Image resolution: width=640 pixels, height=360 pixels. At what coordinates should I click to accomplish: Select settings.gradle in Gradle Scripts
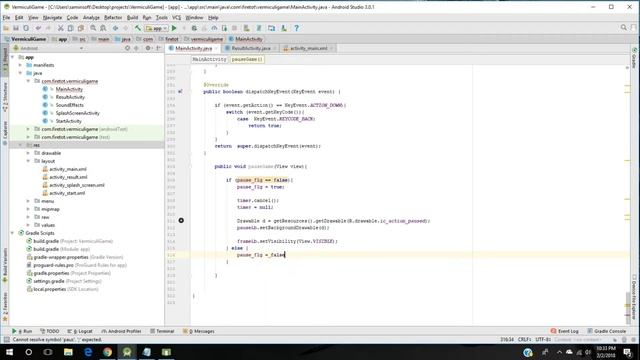click(49, 281)
